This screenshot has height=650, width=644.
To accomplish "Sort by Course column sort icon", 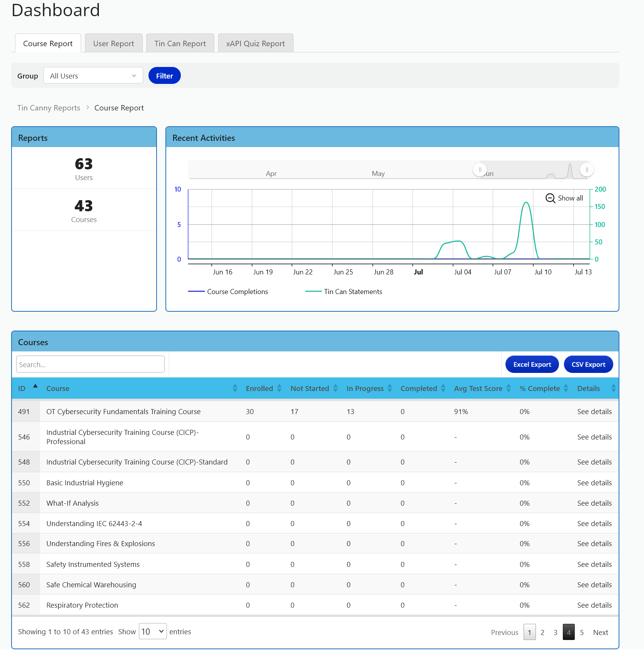I will point(235,388).
